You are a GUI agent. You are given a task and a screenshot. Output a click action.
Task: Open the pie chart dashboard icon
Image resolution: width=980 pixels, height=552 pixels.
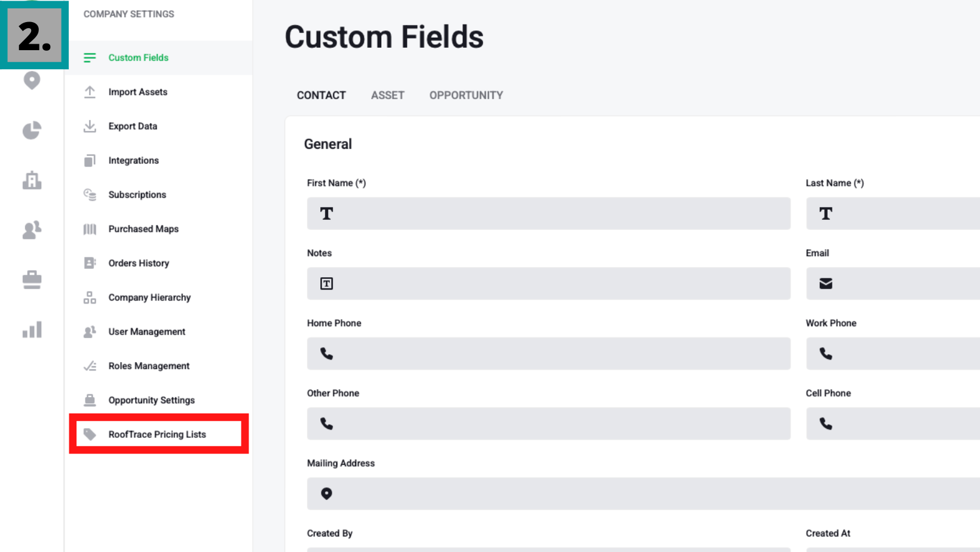(32, 130)
